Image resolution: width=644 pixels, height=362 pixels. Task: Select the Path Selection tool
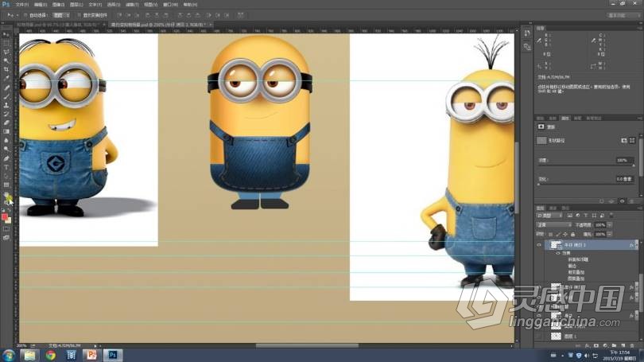[x=6, y=176]
